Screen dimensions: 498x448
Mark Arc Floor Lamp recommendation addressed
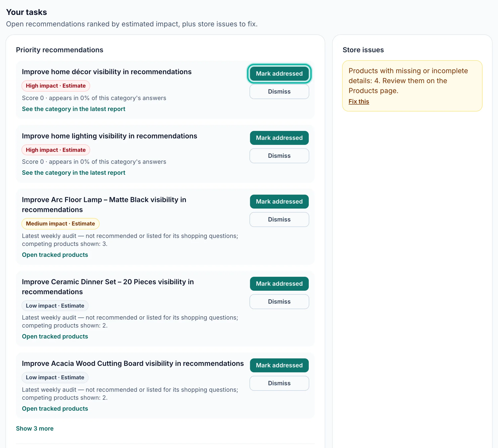tap(279, 202)
